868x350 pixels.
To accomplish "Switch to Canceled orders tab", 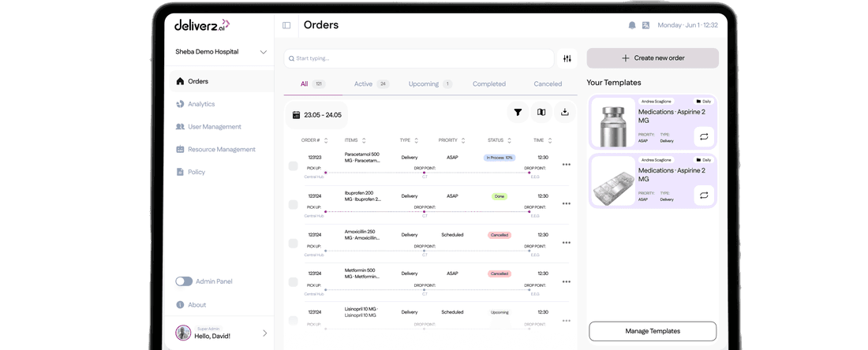I will 548,84.
